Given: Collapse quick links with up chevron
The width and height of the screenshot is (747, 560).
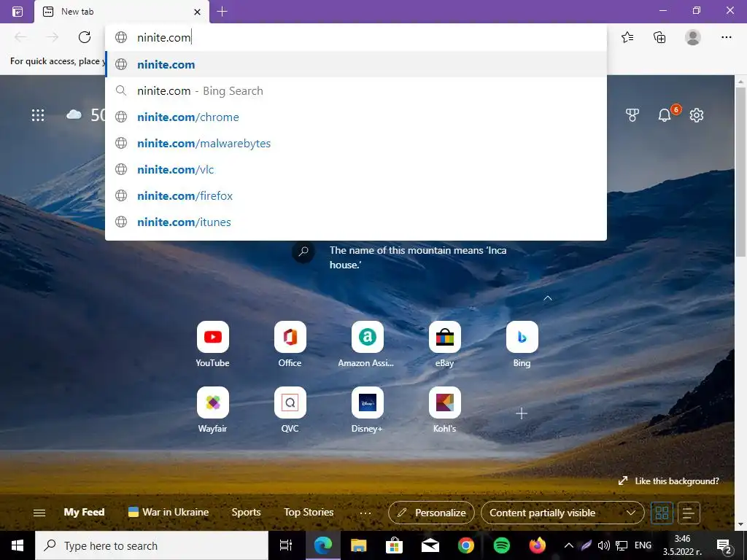Looking at the screenshot, I should [x=548, y=298].
